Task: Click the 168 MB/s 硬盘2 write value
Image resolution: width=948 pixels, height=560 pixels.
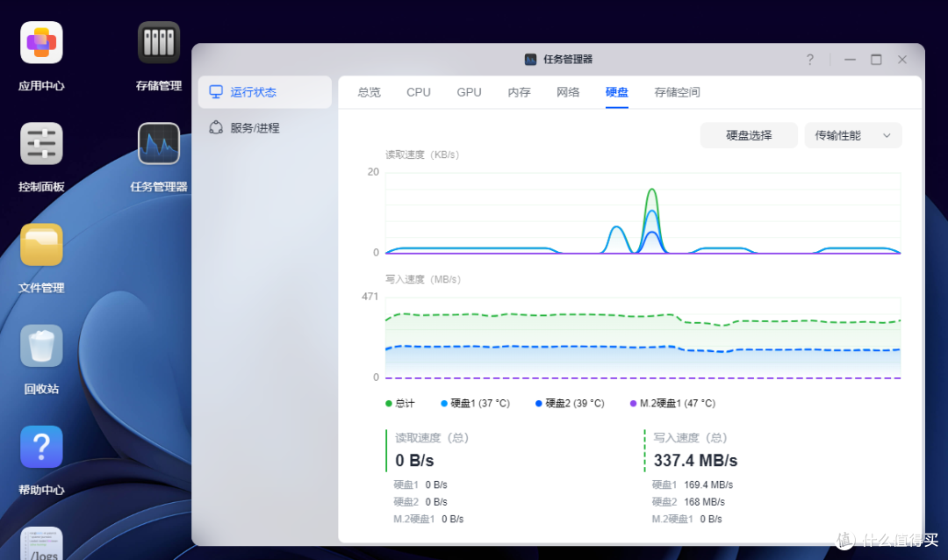Action: [704, 502]
